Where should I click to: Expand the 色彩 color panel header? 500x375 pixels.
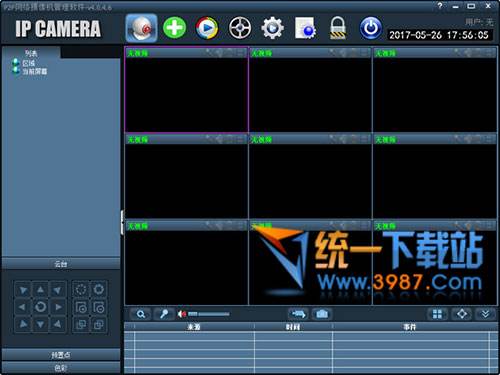click(61, 368)
